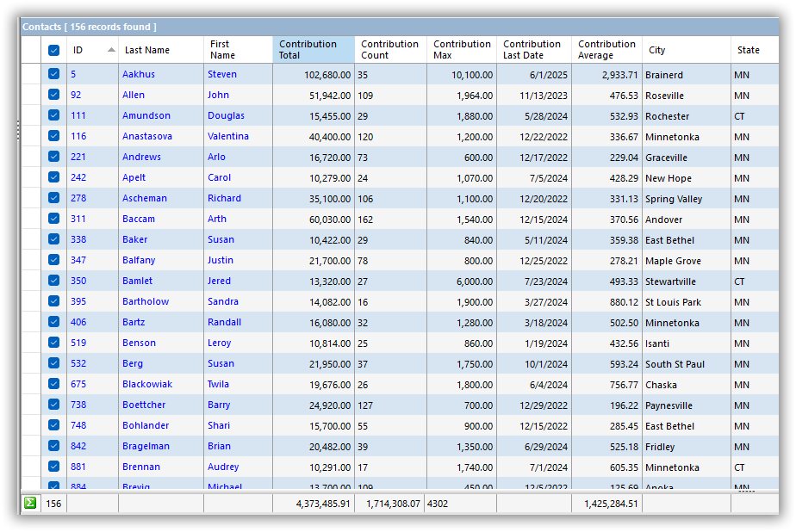The image size is (796, 532).
Task: Sort by Last Name column header
Action: pyautogui.click(x=160, y=50)
